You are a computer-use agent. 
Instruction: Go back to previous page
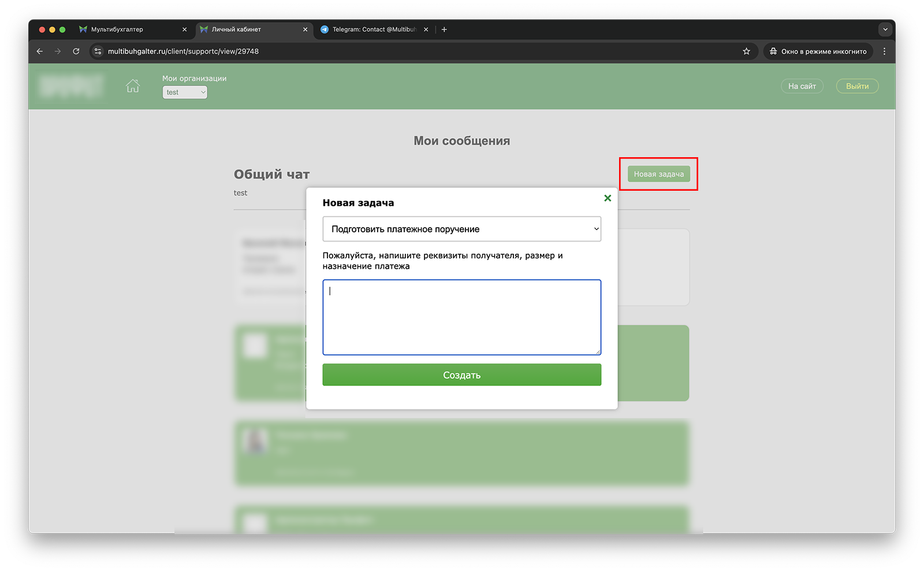coord(40,51)
